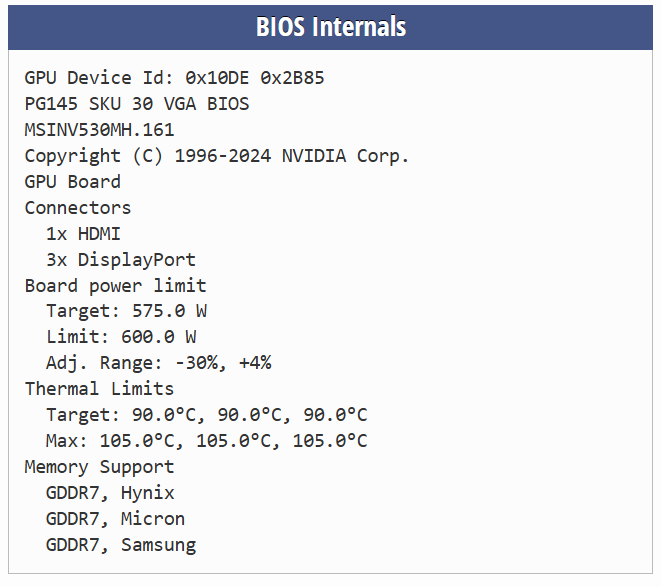This screenshot has height=587, width=662.
Task: Select the 3x DisplayPort entry
Action: 121,260
